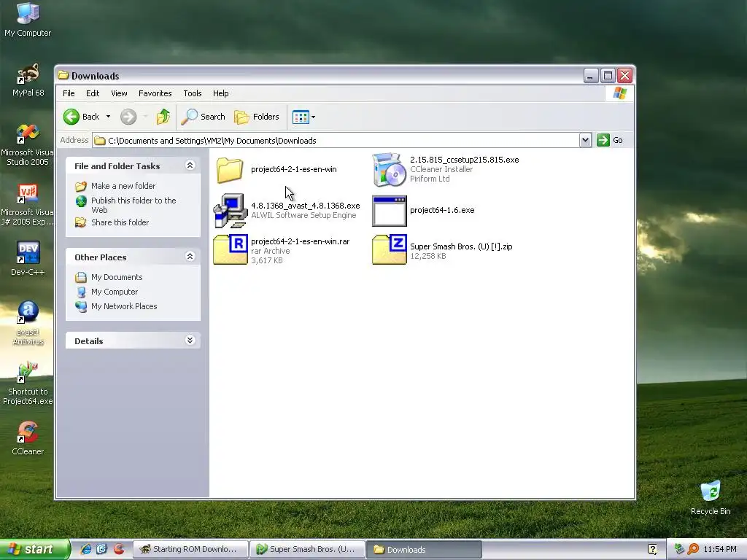
Task: Expand the Address bar dropdown arrow
Action: pyautogui.click(x=586, y=141)
